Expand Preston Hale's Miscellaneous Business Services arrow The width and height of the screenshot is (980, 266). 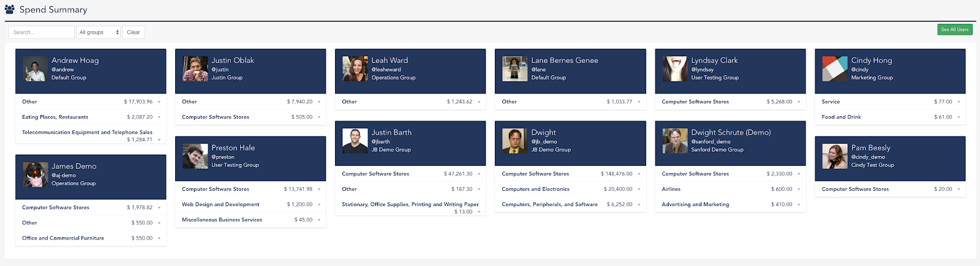tap(319, 220)
